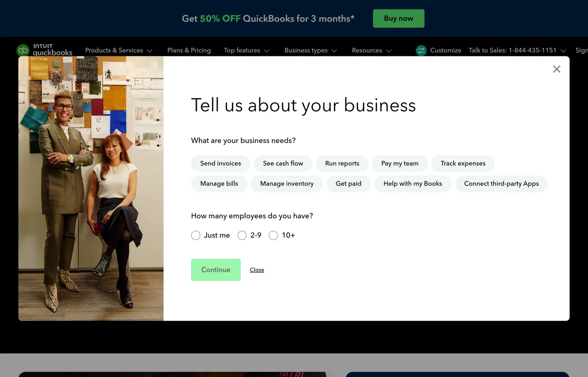Click the Customize sliders icon

421,50
